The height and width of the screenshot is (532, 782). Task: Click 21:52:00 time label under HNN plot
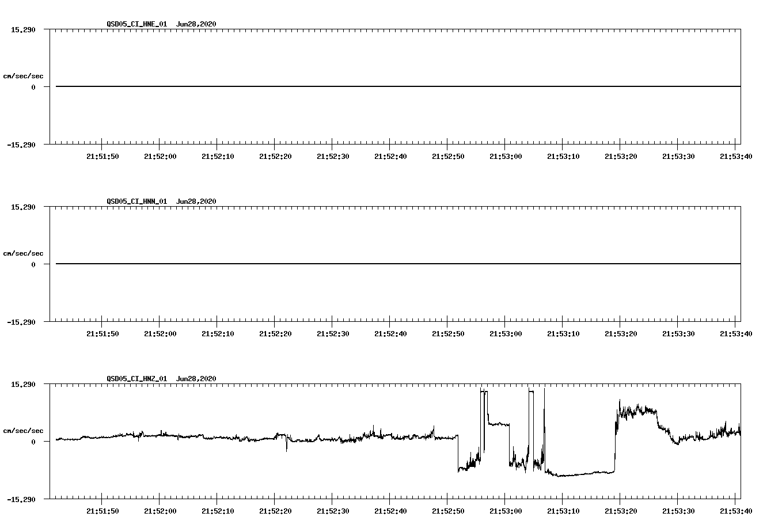160,334
